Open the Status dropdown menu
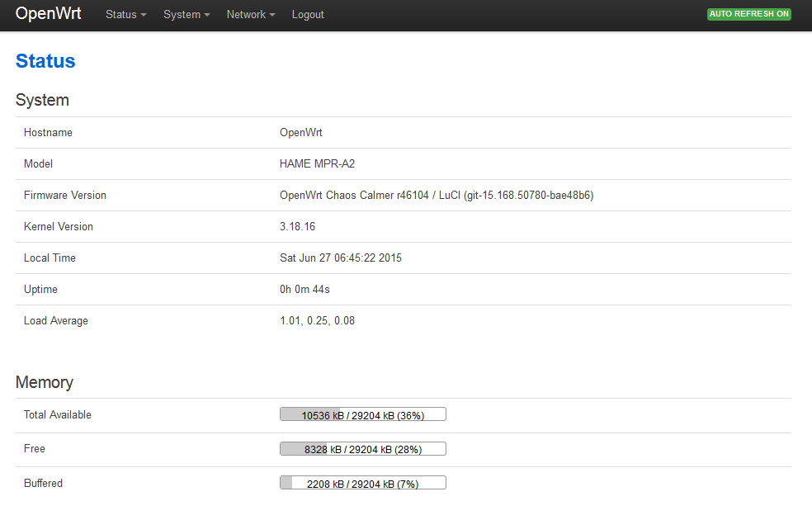Screen dimensions: 812x520 point(125,15)
